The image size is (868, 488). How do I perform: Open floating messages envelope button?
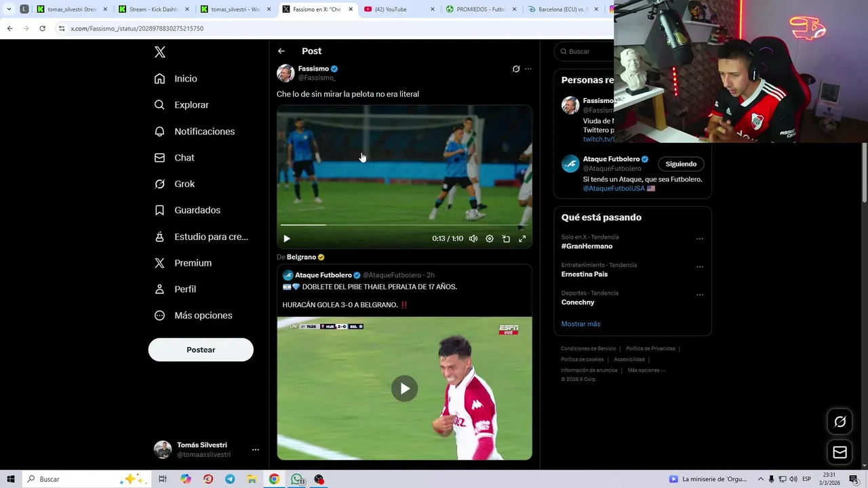coord(840,452)
